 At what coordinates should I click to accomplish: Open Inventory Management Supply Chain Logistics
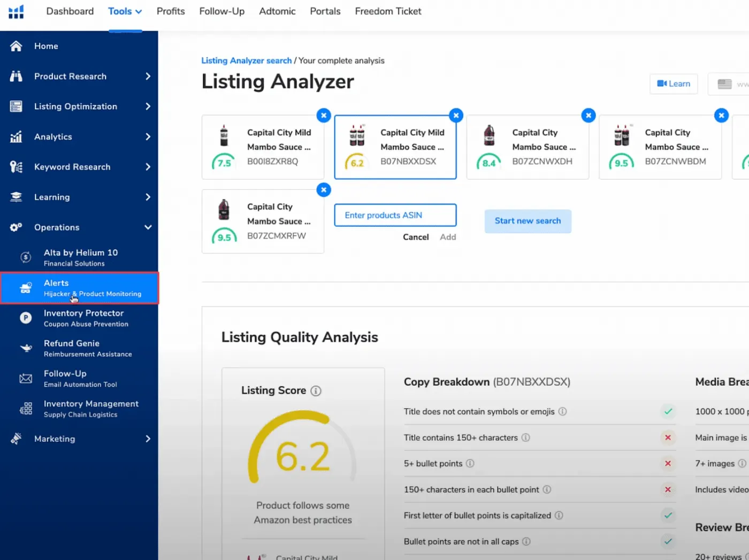coord(79,409)
